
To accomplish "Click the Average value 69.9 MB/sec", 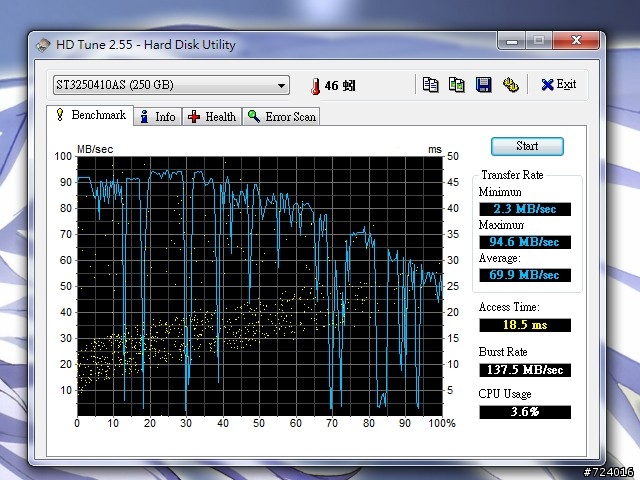I will [x=525, y=275].
